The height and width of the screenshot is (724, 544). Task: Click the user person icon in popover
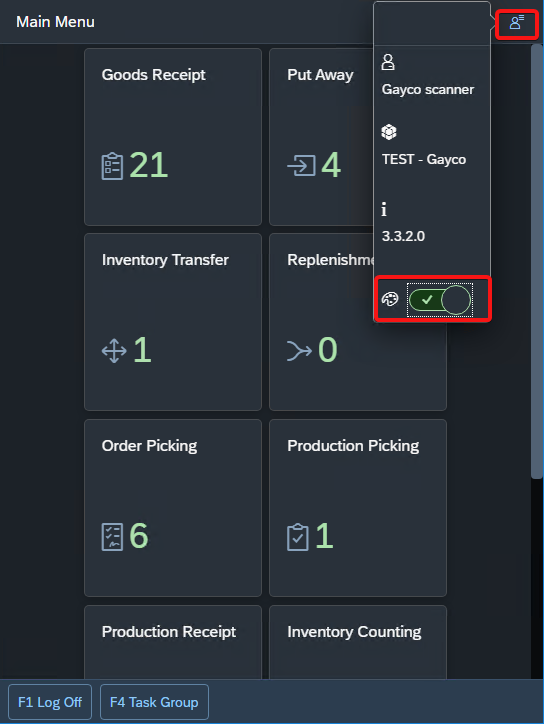388,62
